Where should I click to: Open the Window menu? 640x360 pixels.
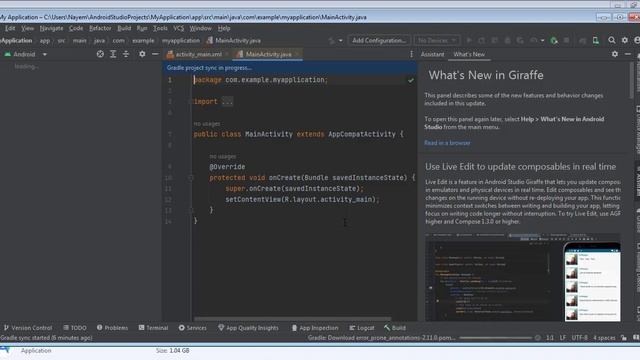pyautogui.click(x=200, y=28)
